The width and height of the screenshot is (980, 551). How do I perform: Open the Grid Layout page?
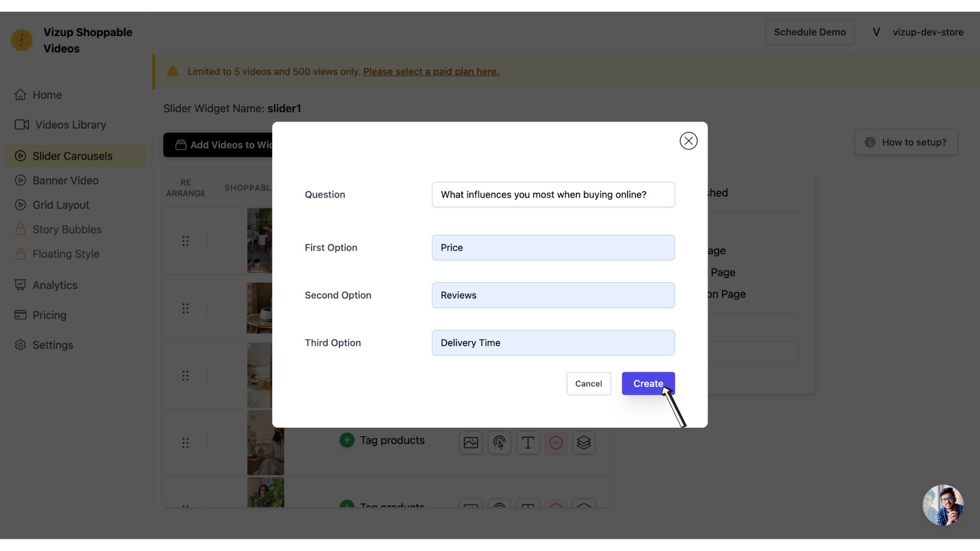[x=61, y=205]
